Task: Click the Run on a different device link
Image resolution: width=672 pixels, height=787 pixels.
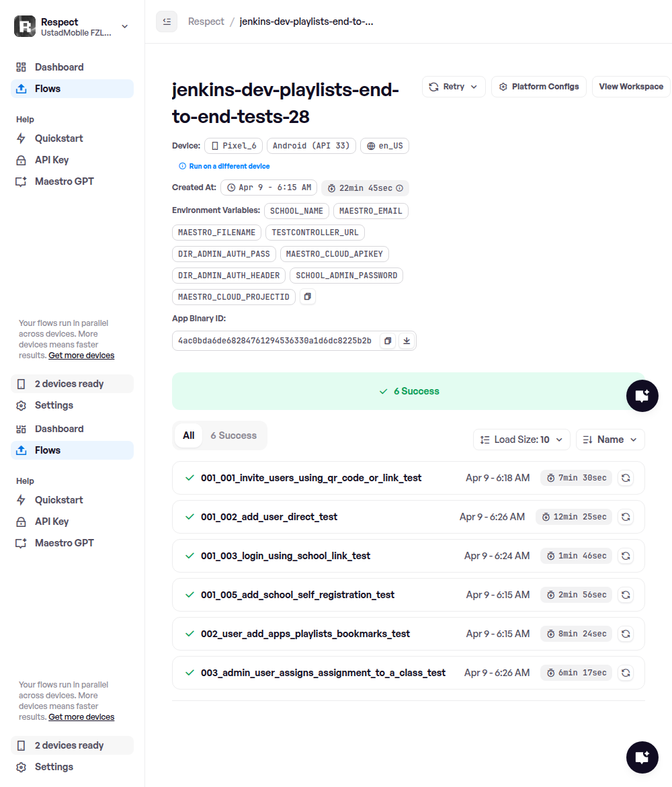Action: (x=229, y=166)
